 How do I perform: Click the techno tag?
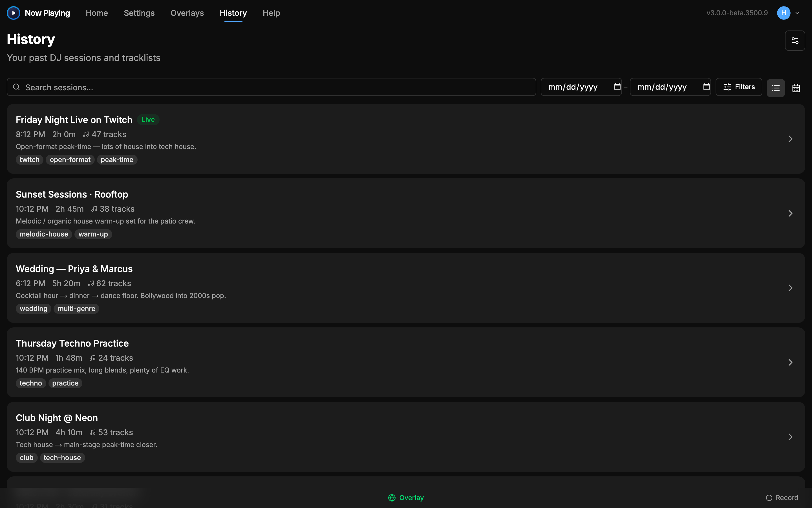[31, 383]
